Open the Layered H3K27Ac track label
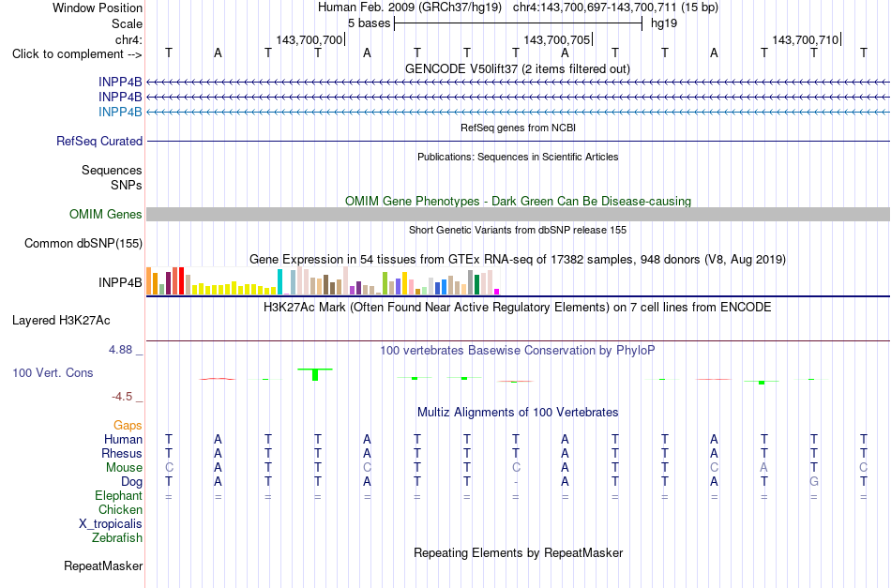This screenshot has height=588, width=891. coord(61,321)
